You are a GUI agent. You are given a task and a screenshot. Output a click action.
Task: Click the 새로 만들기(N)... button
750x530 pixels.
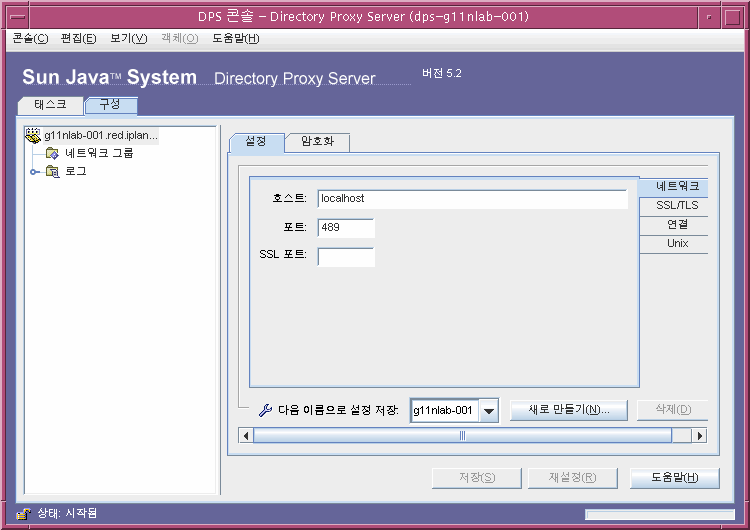(x=569, y=410)
